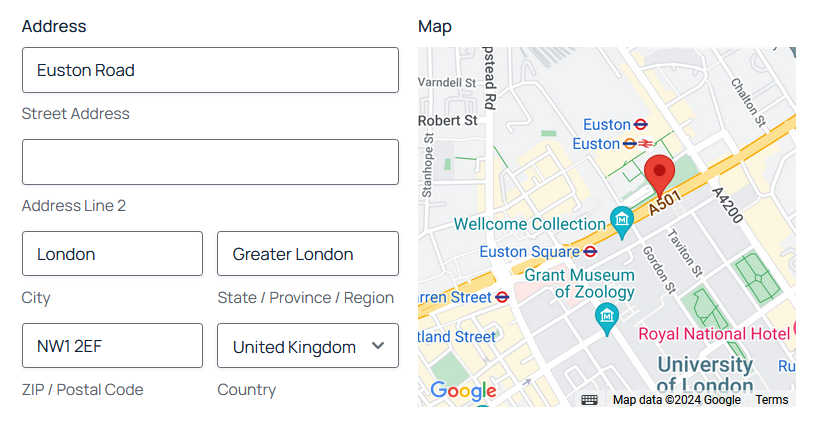This screenshot has height=432, width=818.
Task: Click the Euston Underground station roundel
Action: tap(640, 125)
